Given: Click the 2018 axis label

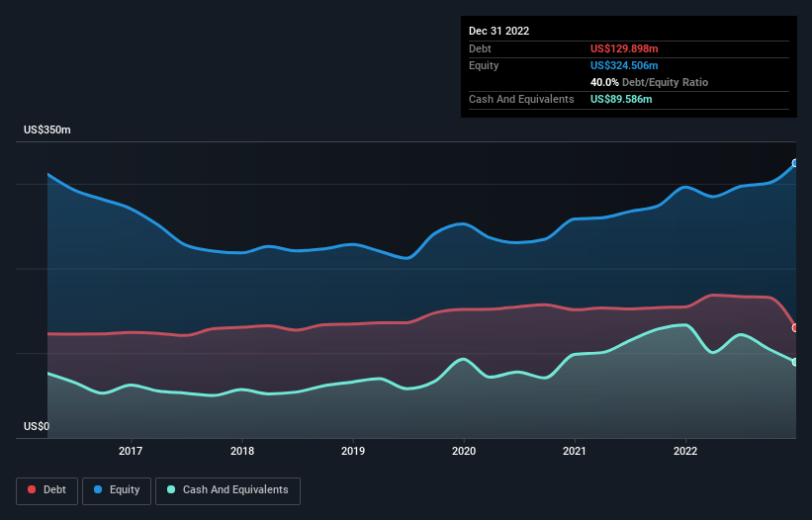Looking at the screenshot, I should (x=242, y=451).
